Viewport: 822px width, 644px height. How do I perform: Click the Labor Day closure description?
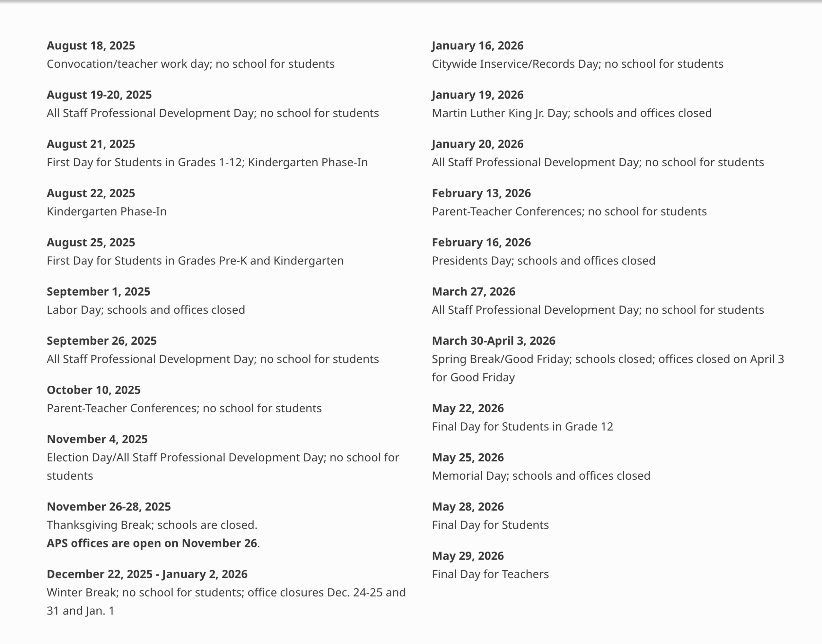[145, 310]
